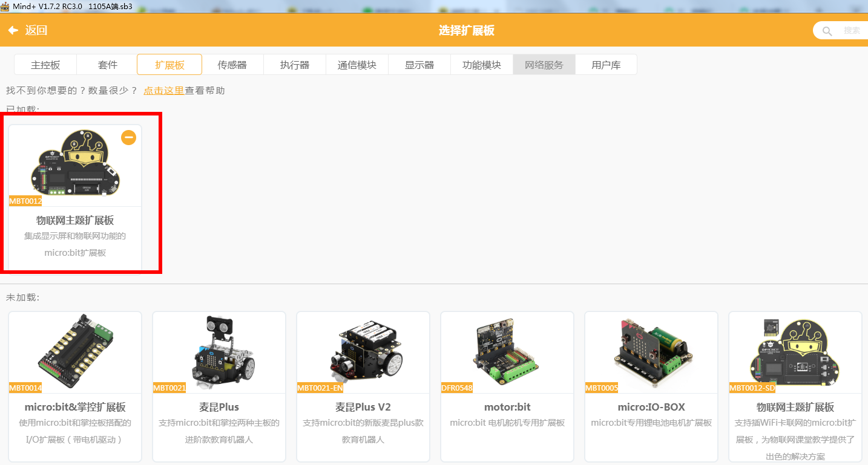This screenshot has height=465, width=868.
Task: Click the unloaded 物联网主题扩展板 title
Action: (795, 407)
